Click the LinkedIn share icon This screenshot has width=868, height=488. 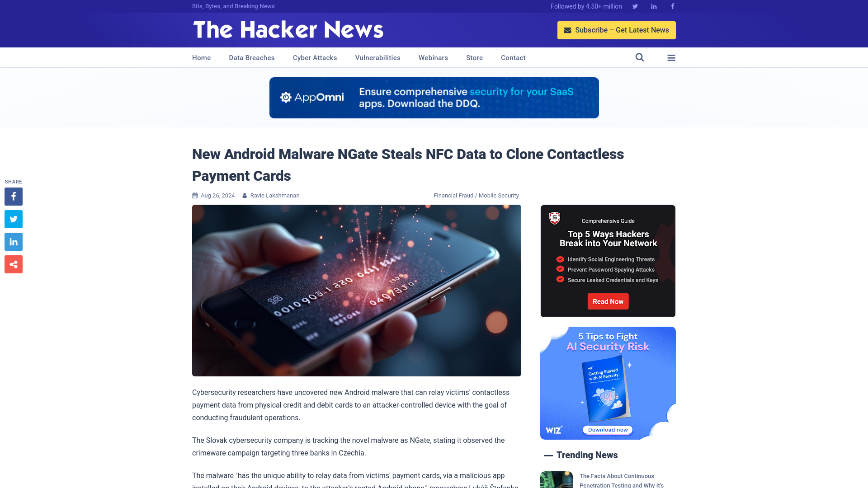pyautogui.click(x=13, y=241)
